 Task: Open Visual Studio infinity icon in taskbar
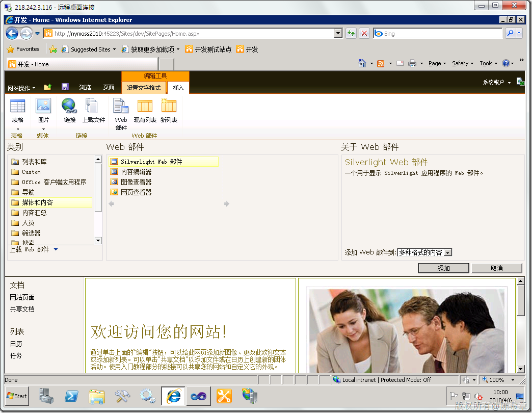(199, 396)
